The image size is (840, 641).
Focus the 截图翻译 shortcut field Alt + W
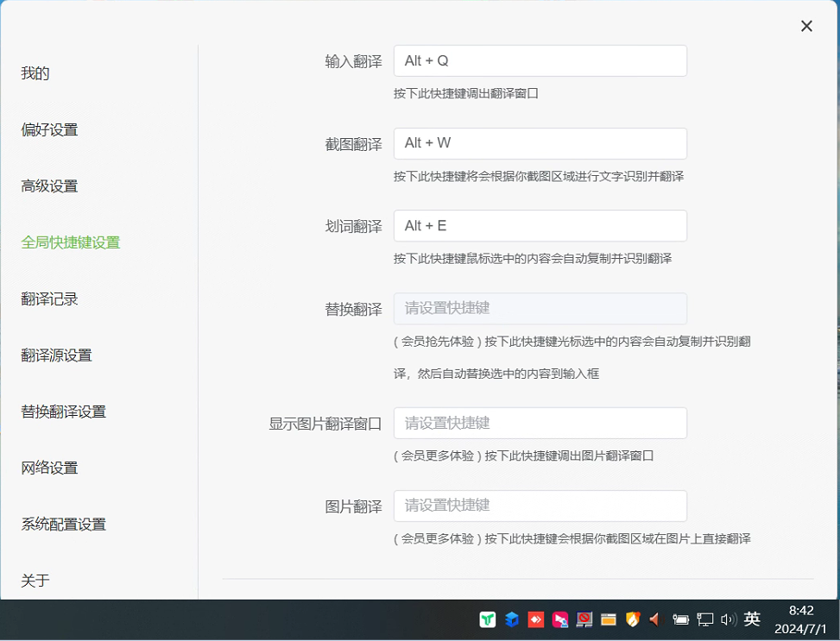(x=540, y=143)
